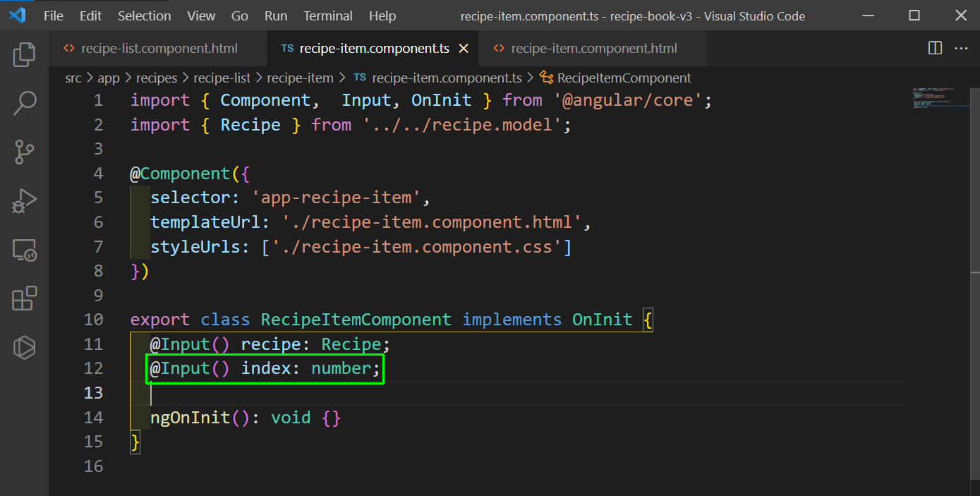Open the Edit menu
This screenshot has width=980, height=496.
(x=90, y=16)
